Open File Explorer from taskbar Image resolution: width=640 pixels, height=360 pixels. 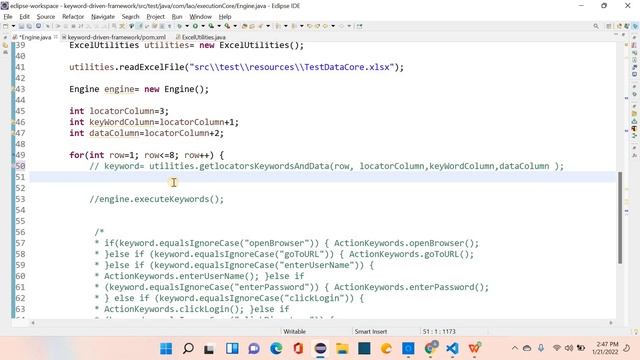tap(342, 349)
